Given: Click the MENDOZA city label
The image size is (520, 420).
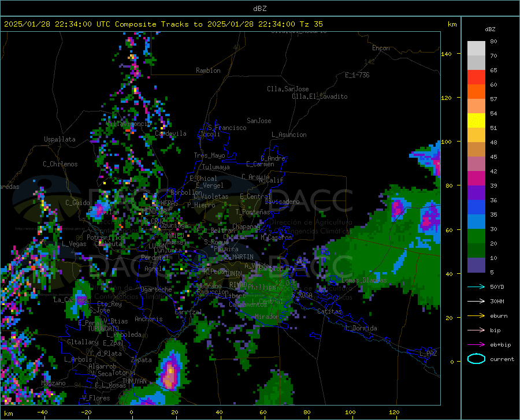Looking at the screenshot, I should click(154, 211).
